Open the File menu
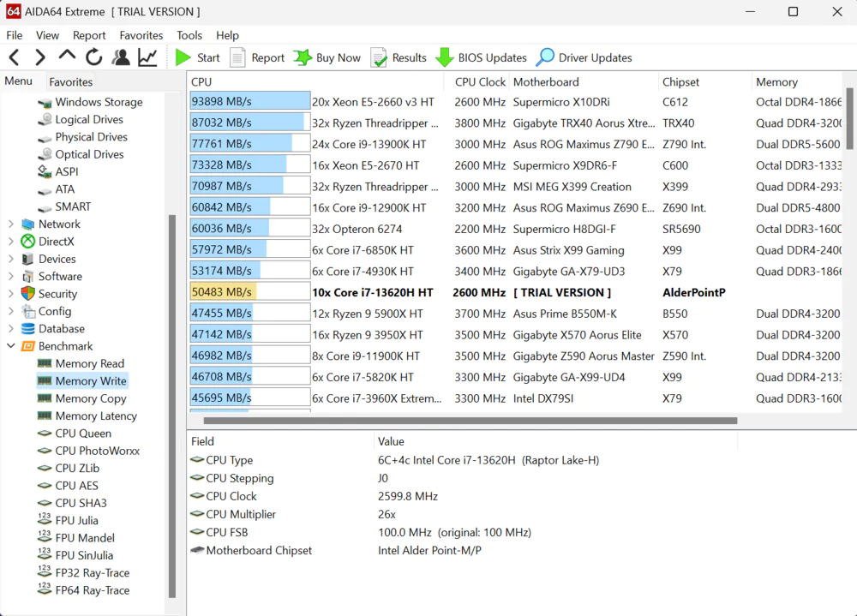The width and height of the screenshot is (857, 616). point(15,35)
